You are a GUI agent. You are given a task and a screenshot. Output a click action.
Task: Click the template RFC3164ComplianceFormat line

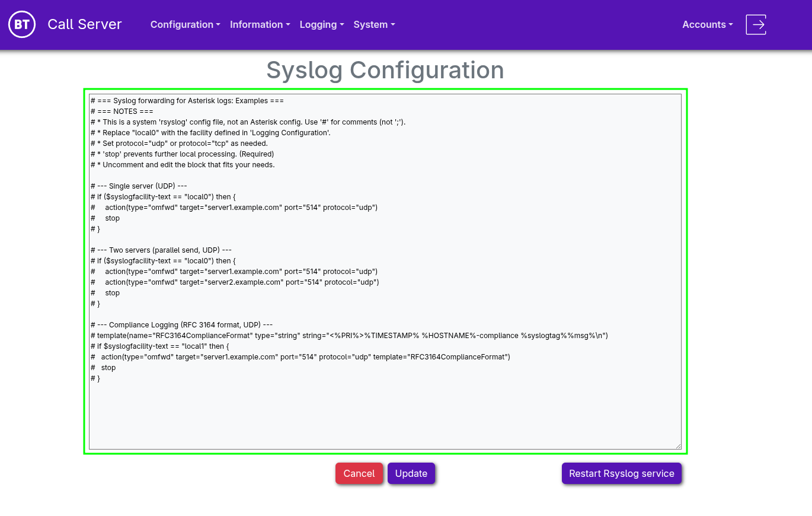click(x=349, y=336)
